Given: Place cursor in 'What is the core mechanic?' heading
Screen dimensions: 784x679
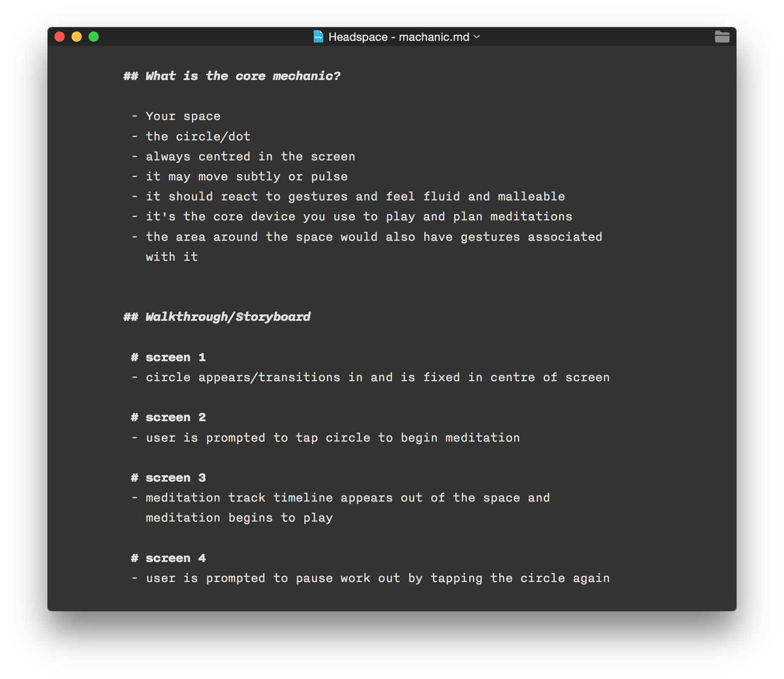Looking at the screenshot, I should [232, 76].
